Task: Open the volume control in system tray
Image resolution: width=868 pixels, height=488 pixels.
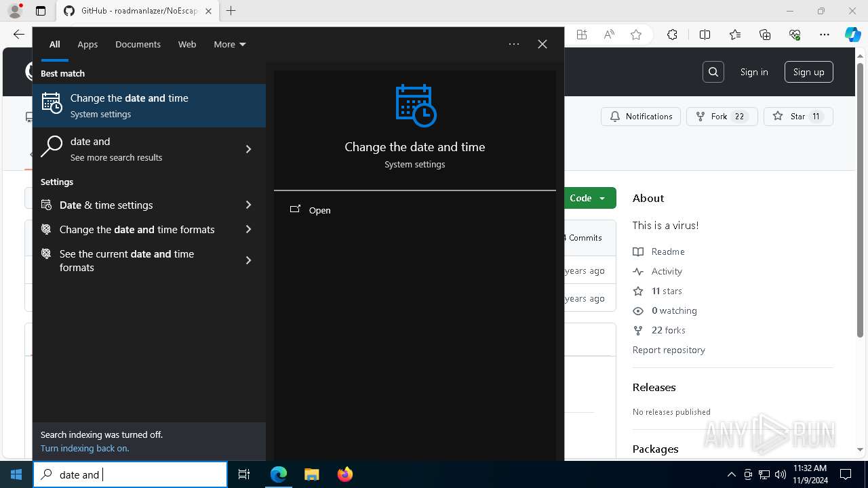Action: (x=781, y=474)
